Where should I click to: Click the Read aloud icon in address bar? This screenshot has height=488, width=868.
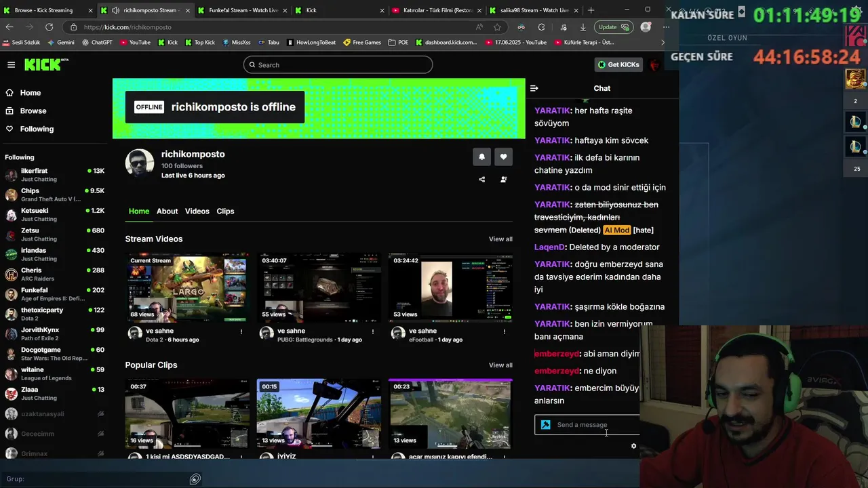coord(479,27)
